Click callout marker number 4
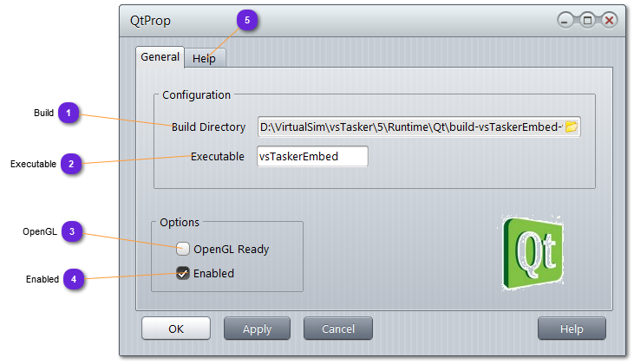634x364 pixels. (75, 279)
